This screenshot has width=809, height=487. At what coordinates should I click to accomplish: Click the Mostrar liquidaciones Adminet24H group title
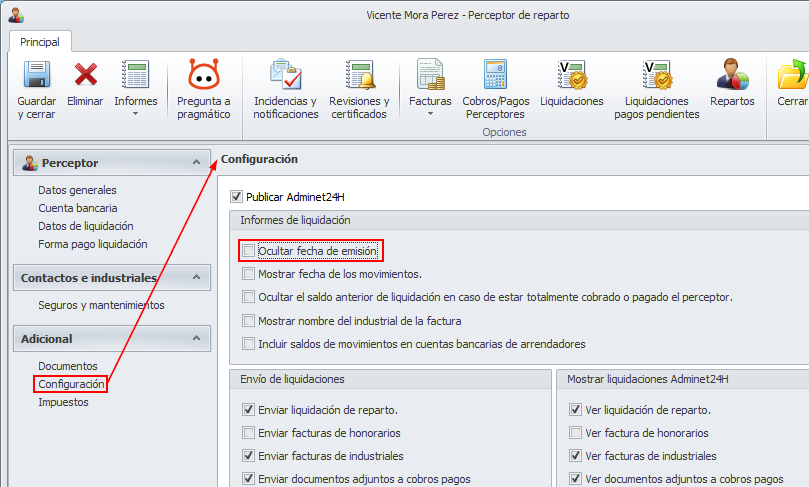tap(648, 379)
